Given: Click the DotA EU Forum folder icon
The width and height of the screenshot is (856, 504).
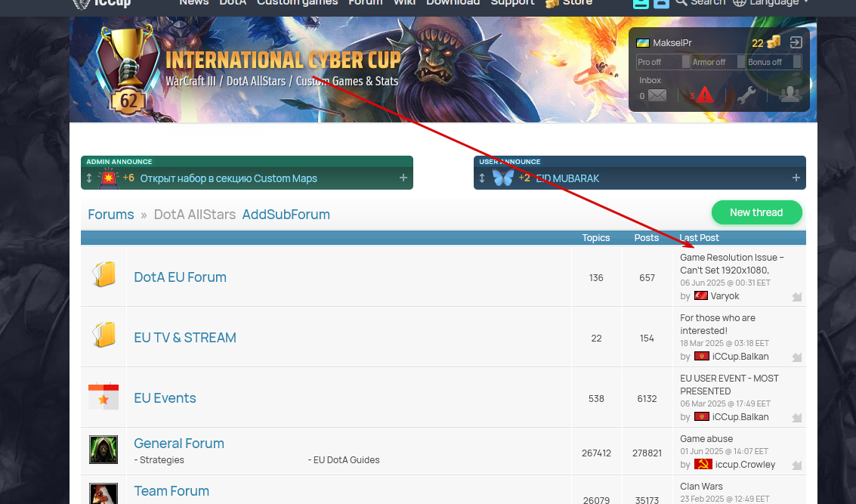Looking at the screenshot, I should click(x=104, y=274).
